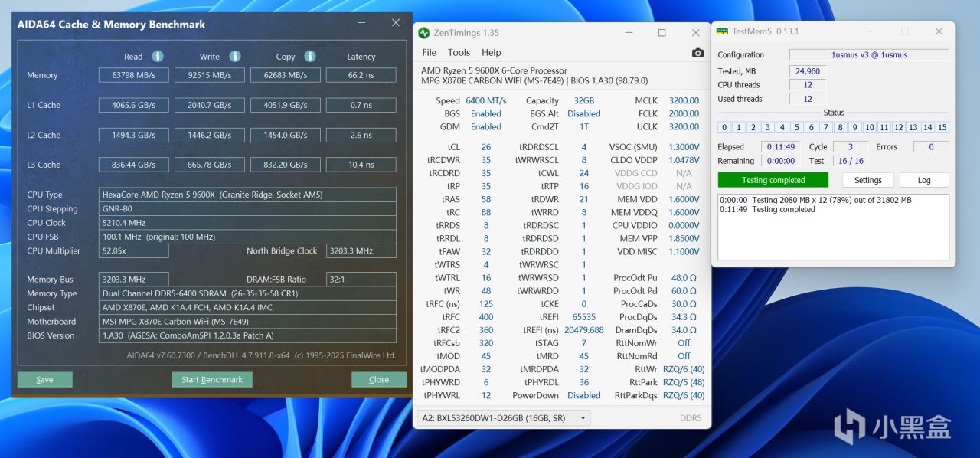The image size is (980, 458).
Task: Open TestMem5 Settings
Action: point(868,180)
